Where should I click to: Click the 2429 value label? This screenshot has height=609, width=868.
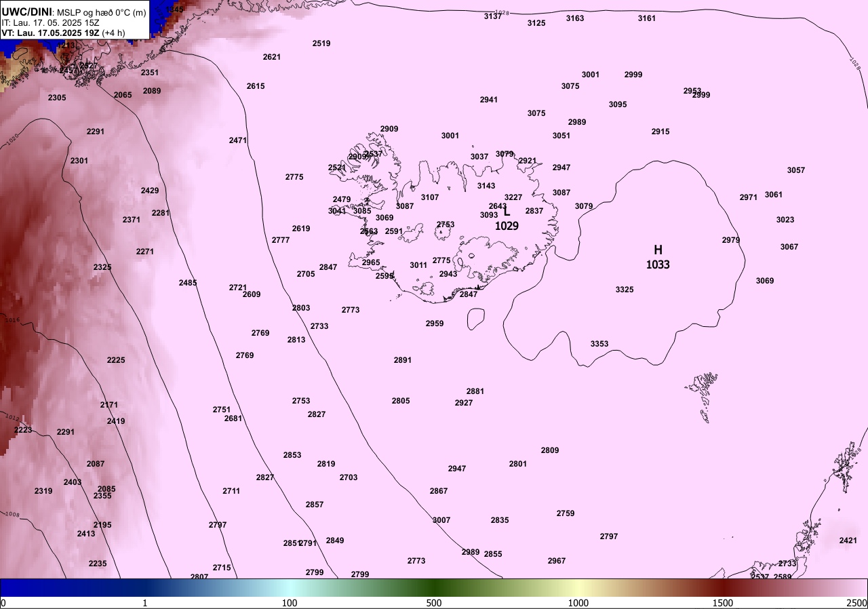pos(150,191)
